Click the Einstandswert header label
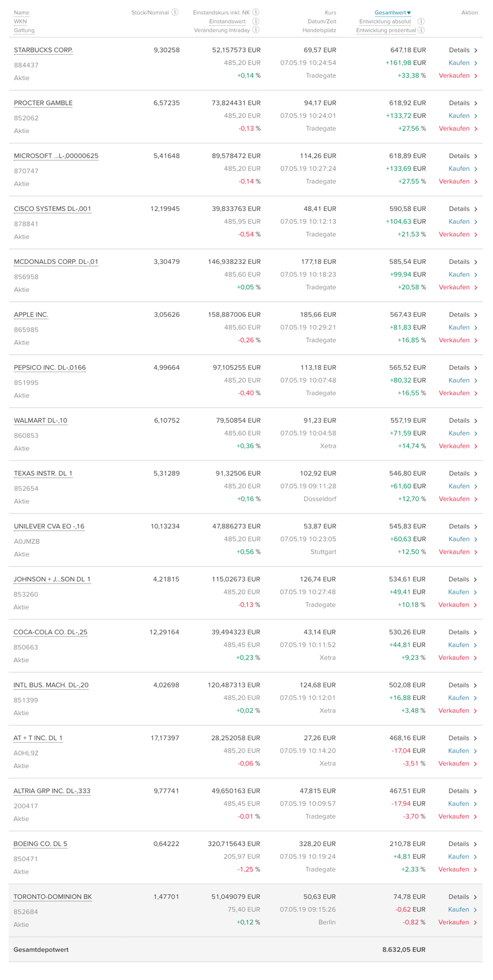This screenshot has width=493, height=980. (227, 21)
